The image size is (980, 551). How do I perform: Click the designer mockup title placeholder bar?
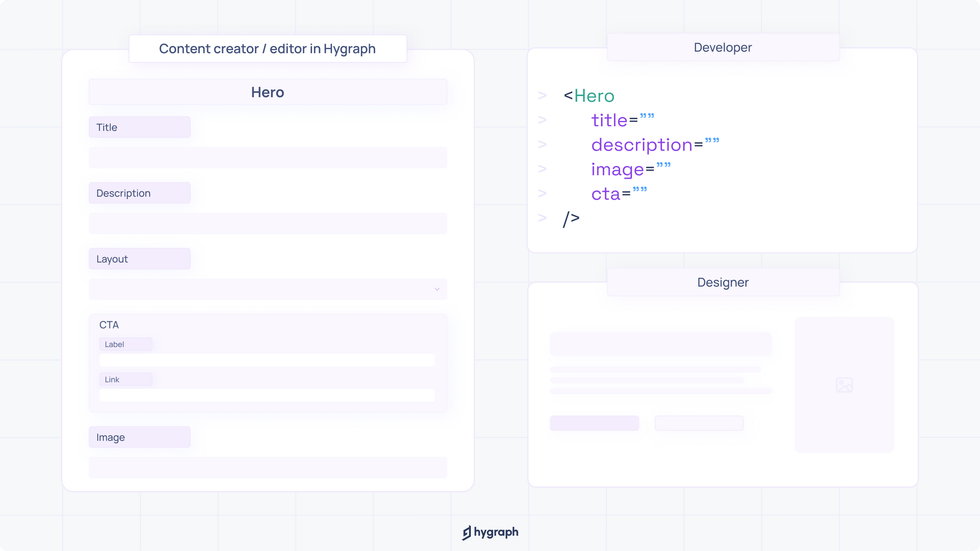pos(660,344)
